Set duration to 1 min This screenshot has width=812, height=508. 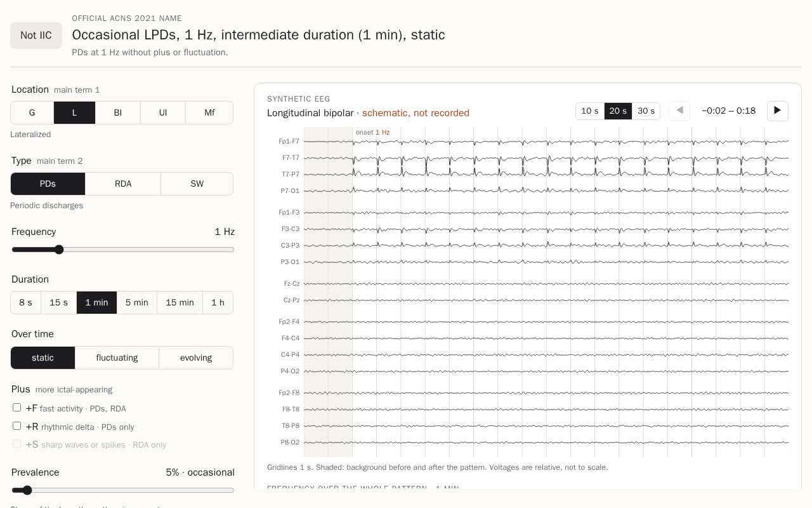click(x=97, y=302)
